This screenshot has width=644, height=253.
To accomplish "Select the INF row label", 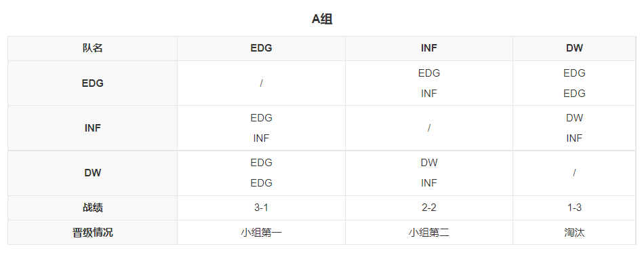I will pos(92,128).
